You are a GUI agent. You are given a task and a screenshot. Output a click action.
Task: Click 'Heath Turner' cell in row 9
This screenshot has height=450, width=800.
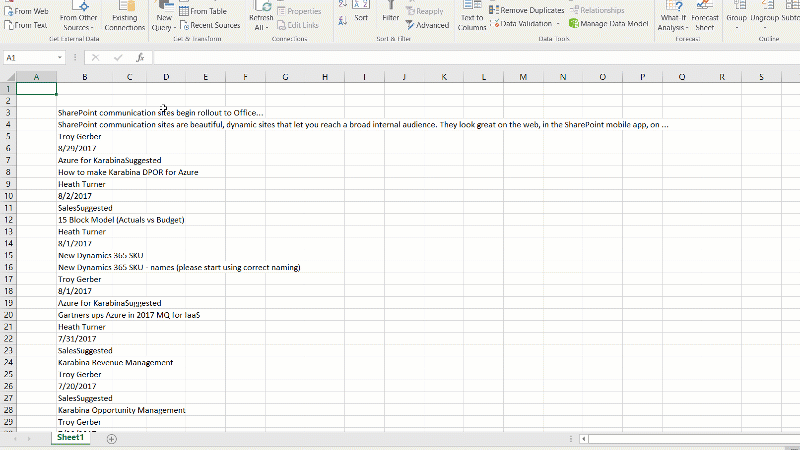[82, 184]
